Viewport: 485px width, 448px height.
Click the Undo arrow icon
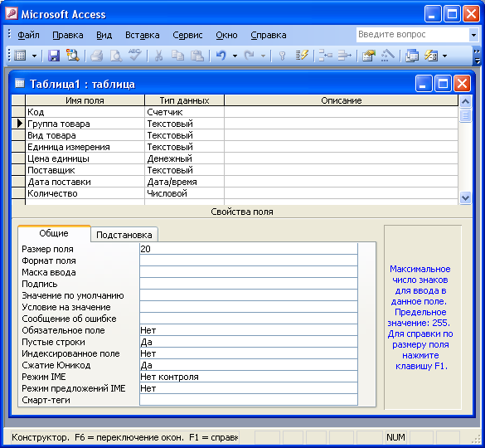(x=221, y=56)
